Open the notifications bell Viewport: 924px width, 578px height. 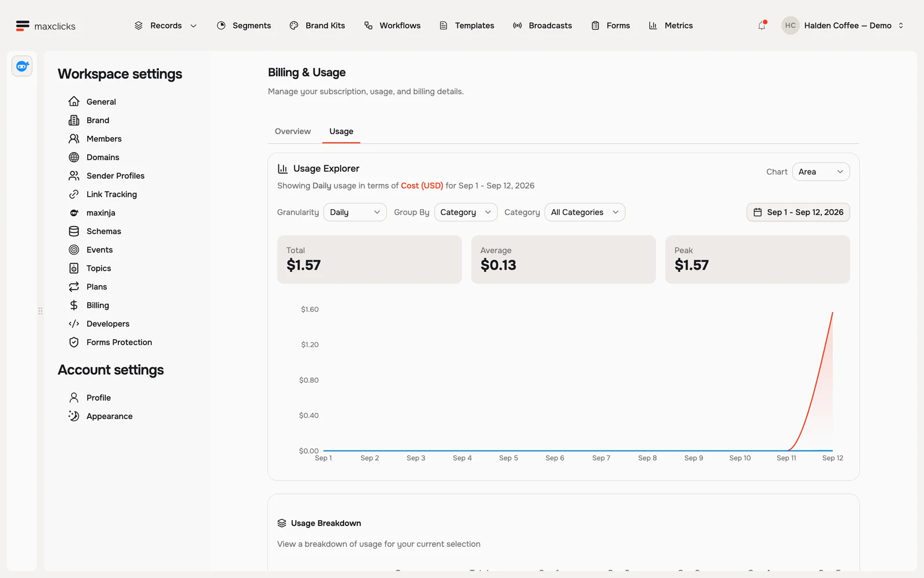762,25
